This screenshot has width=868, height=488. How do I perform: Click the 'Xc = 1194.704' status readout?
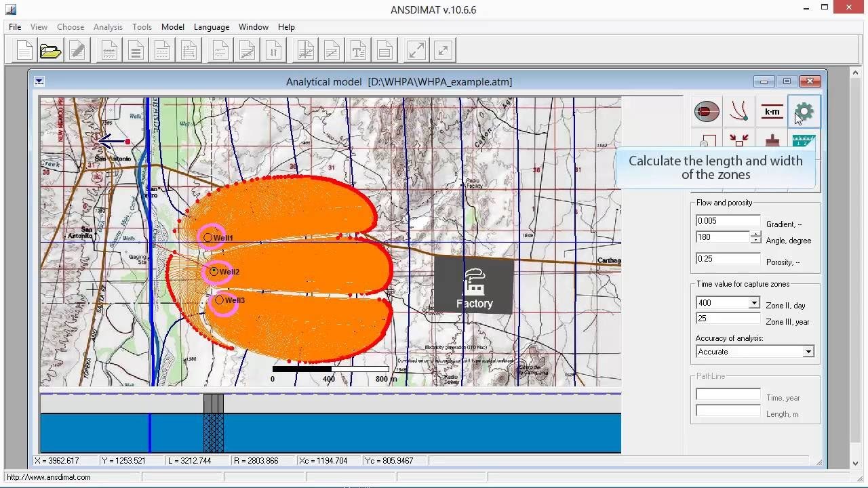point(322,461)
